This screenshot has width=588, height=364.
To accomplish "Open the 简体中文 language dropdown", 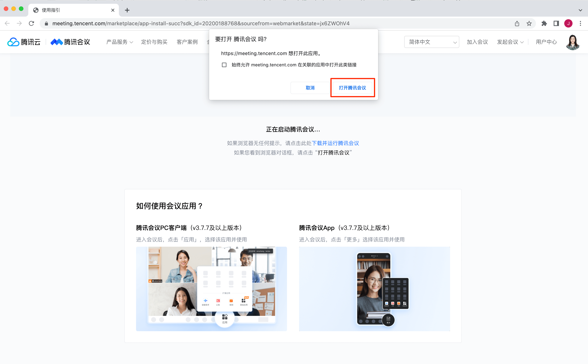I will point(431,42).
